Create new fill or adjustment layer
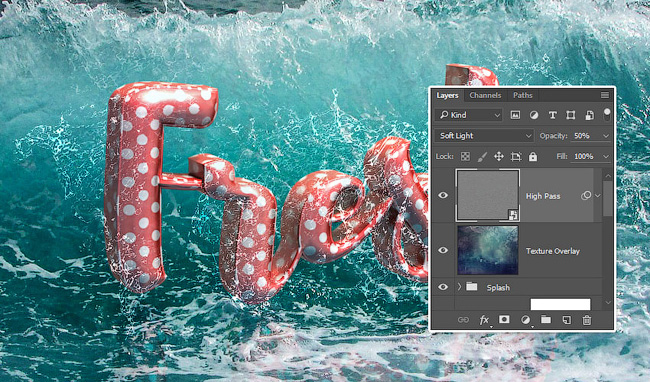Image resolution: width=650 pixels, height=382 pixels. pyautogui.click(x=525, y=320)
